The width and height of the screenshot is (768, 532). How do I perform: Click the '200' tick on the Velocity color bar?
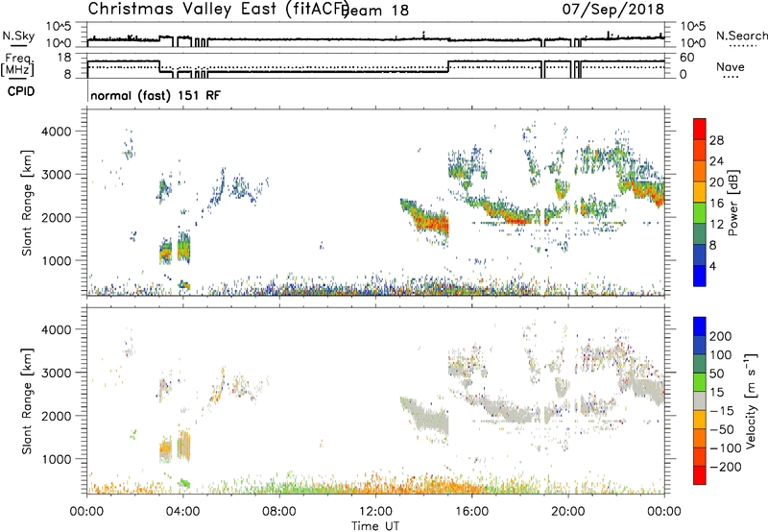pyautogui.click(x=721, y=336)
